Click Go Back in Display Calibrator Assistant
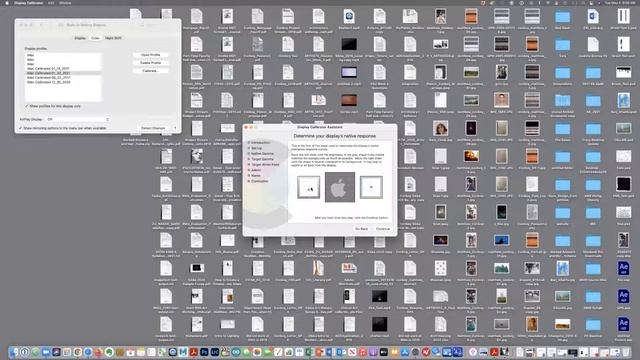640x360 pixels. [x=361, y=229]
